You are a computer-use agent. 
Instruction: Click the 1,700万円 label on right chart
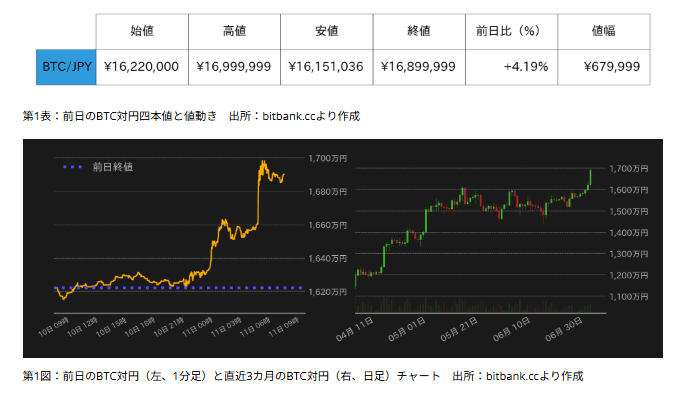point(629,169)
